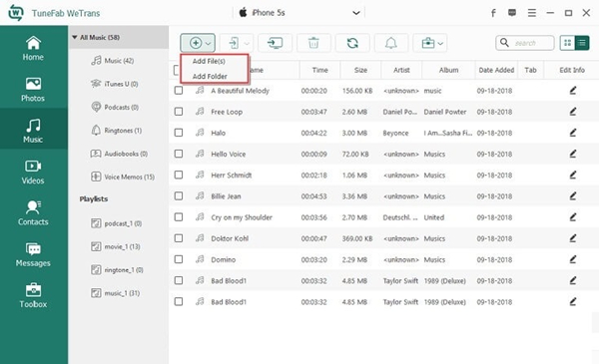599x364 pixels.
Task: Expand the toolbox toolbar dropdown arrow
Action: click(440, 44)
